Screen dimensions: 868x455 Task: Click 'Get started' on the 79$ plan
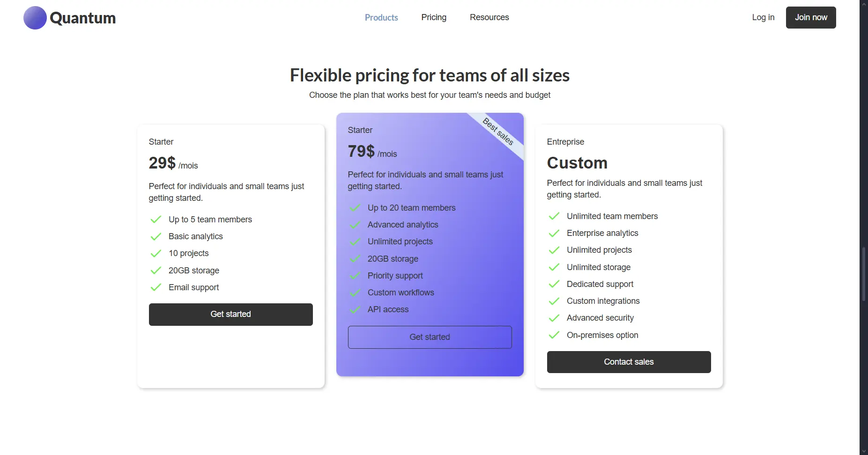point(430,337)
